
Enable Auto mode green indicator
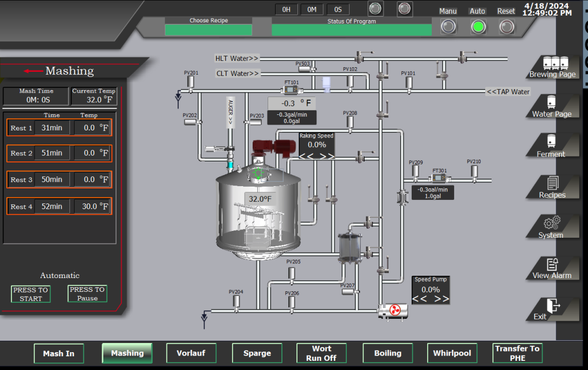coord(478,26)
